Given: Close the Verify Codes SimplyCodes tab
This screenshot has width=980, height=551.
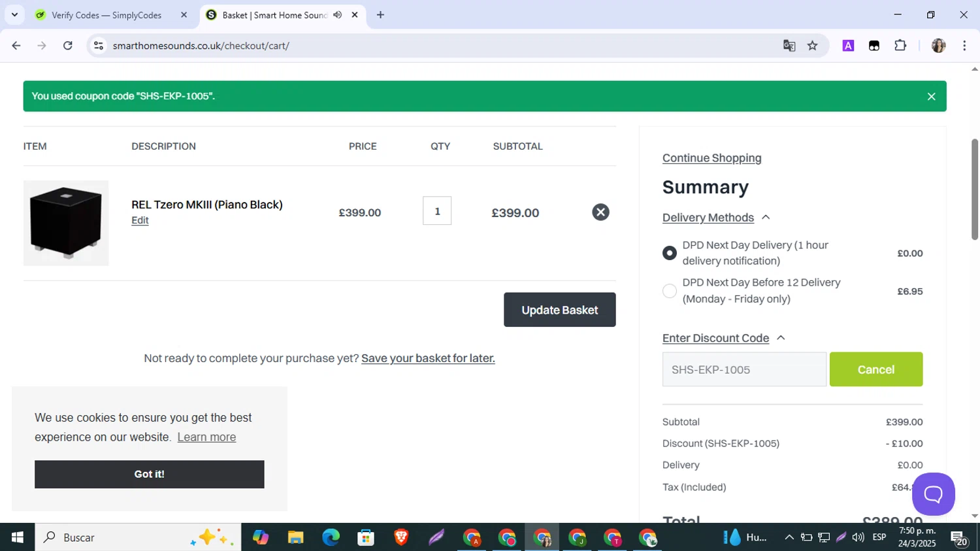Looking at the screenshot, I should tap(184, 14).
